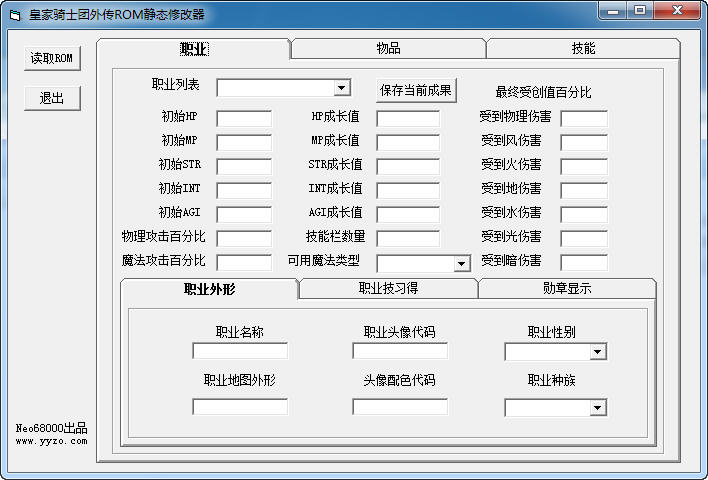Focus the 初始MP input field
708x480 pixels.
(244, 142)
